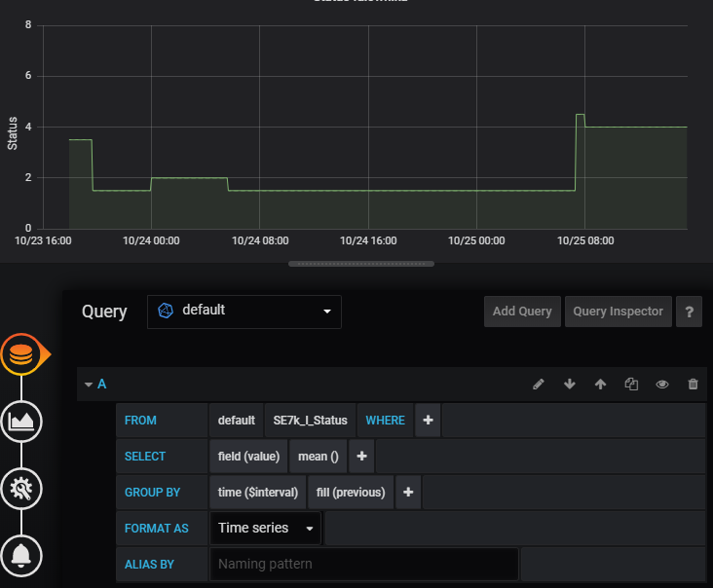Click the Status y-axis label
The image size is (713, 588).
(13, 133)
